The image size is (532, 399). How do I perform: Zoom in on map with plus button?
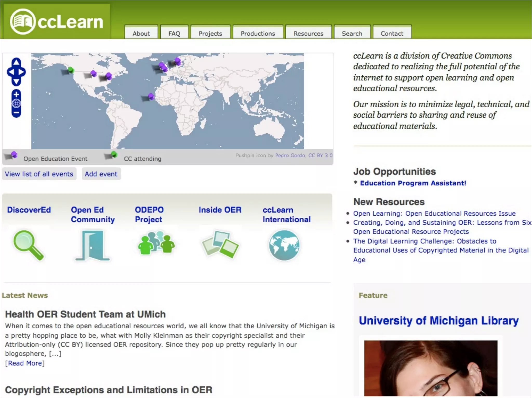[16, 94]
